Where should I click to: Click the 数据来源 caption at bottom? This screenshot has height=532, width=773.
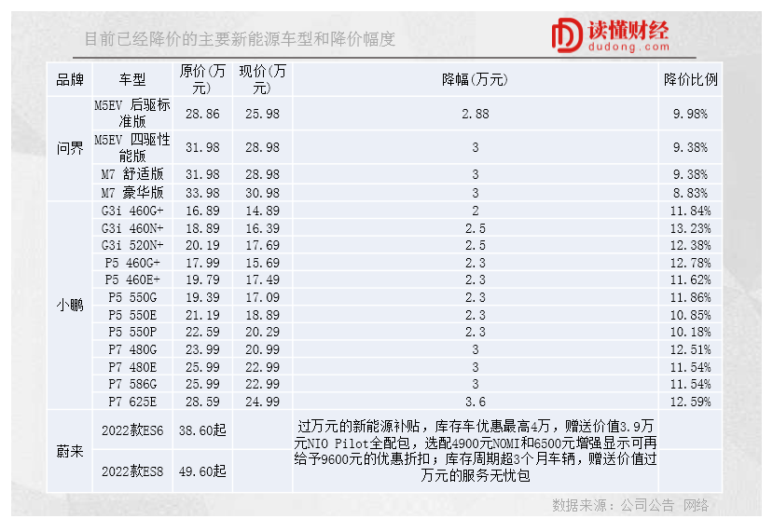pyautogui.click(x=629, y=505)
